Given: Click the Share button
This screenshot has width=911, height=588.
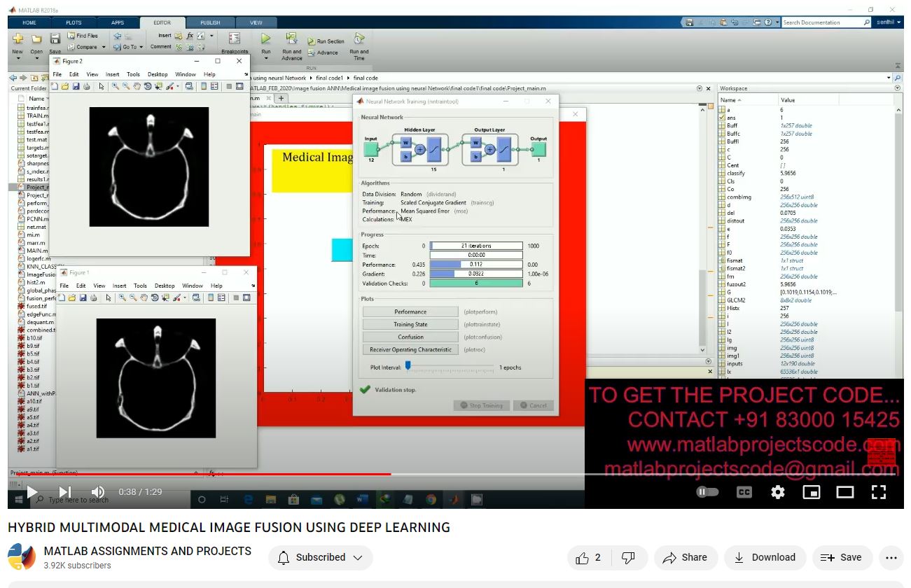Looking at the screenshot, I should [685, 557].
